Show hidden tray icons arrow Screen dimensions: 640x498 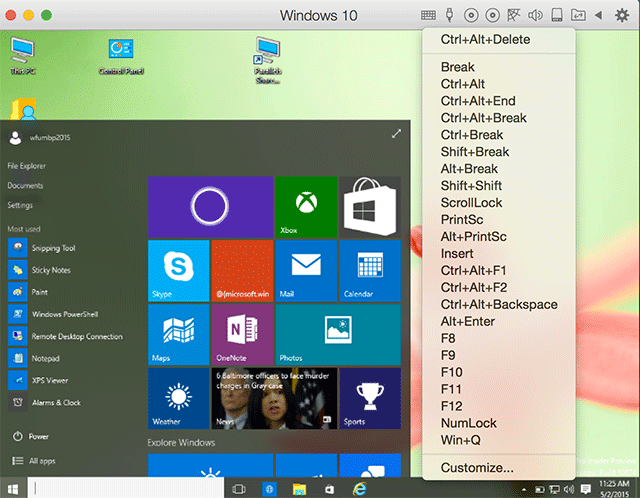[524, 489]
